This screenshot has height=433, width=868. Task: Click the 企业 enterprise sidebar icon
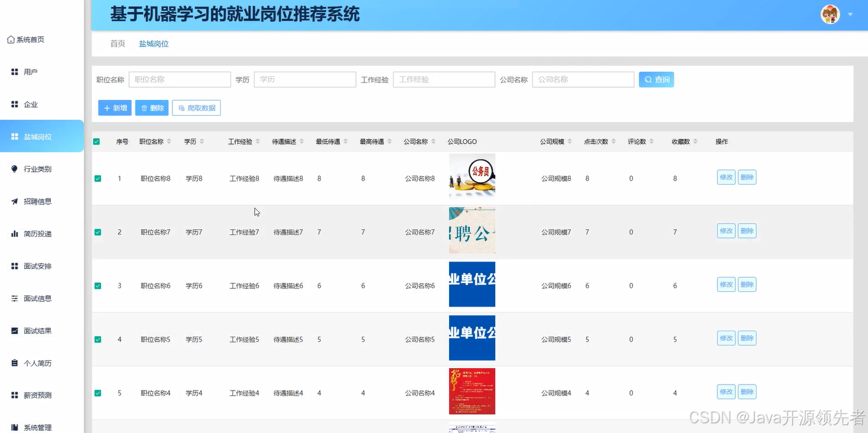coord(14,104)
